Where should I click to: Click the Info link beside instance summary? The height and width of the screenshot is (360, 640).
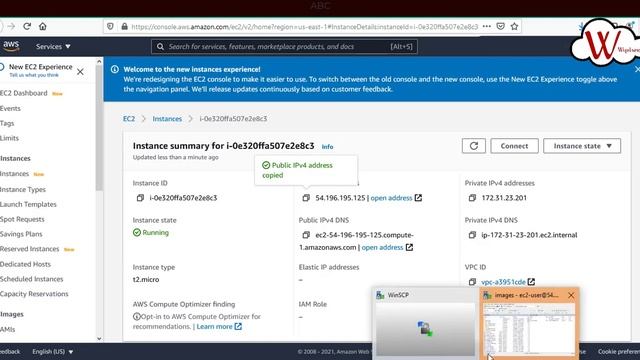(327, 147)
